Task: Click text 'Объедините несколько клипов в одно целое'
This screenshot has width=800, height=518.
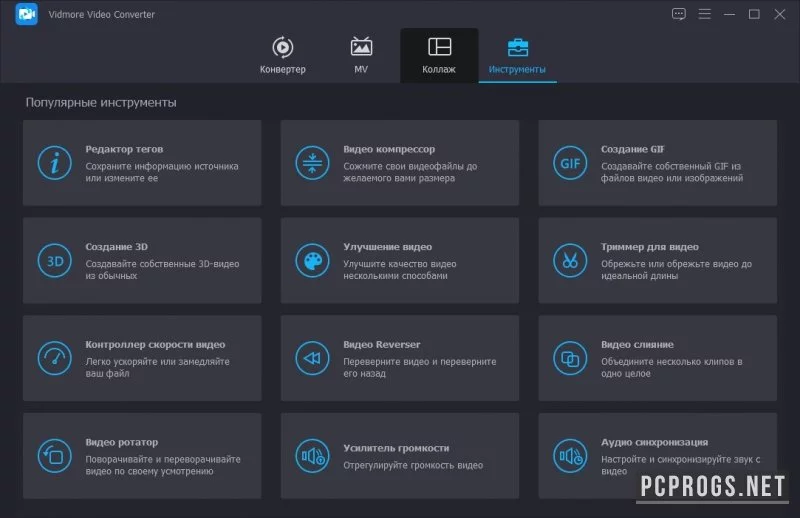Action: click(x=671, y=367)
